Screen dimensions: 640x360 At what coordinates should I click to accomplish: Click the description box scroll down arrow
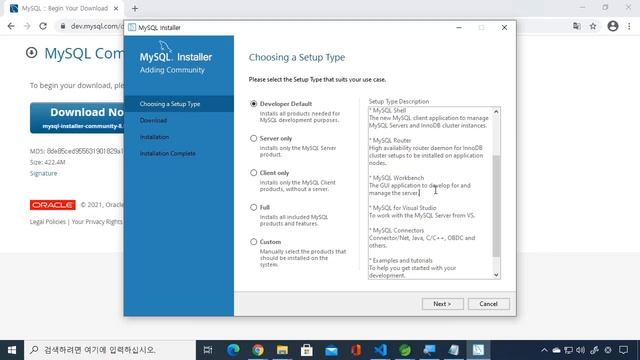[x=496, y=275]
